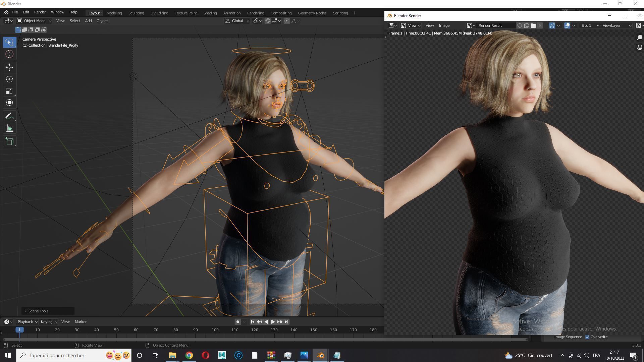The image size is (644, 362).
Task: Toggle proportional editing in viewport header
Action: point(286,21)
